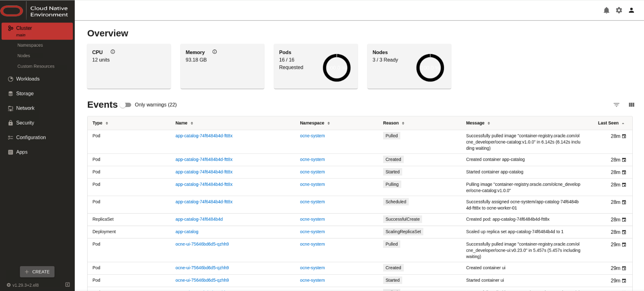Open ocne-ui-75646bd6d5-qzhh9 link in Pulled row
Viewport: 644px width, 291px height.
(202, 244)
